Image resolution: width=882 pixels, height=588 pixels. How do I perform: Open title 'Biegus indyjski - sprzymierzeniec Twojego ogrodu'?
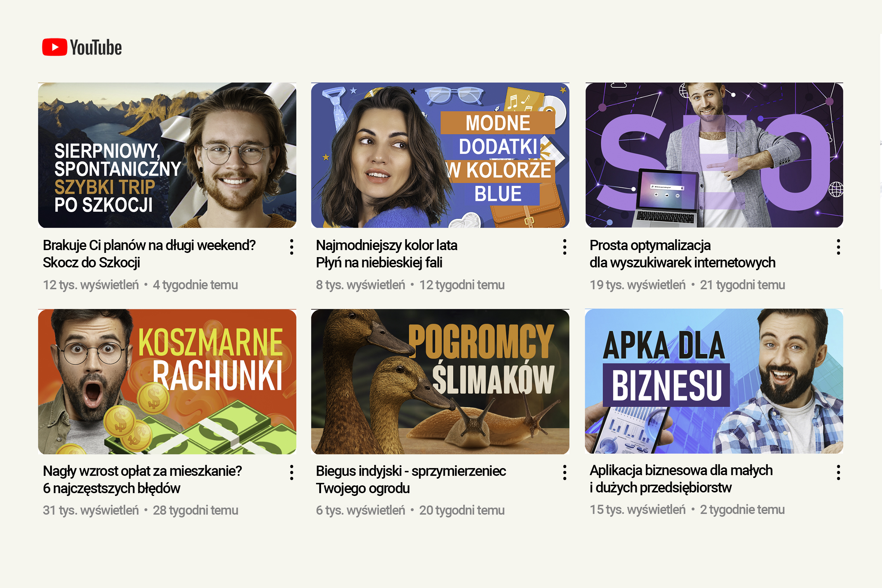tap(411, 480)
